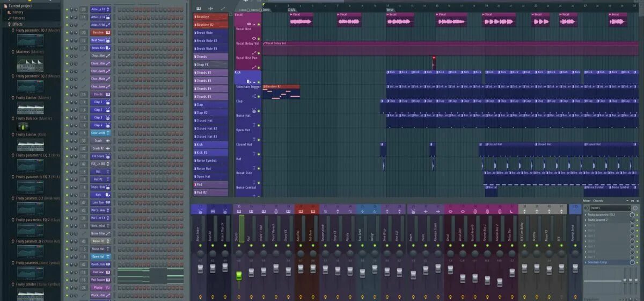Click the drum icon on Clap 1 channel
Viewport: 644px width, 301px height.
[108, 102]
